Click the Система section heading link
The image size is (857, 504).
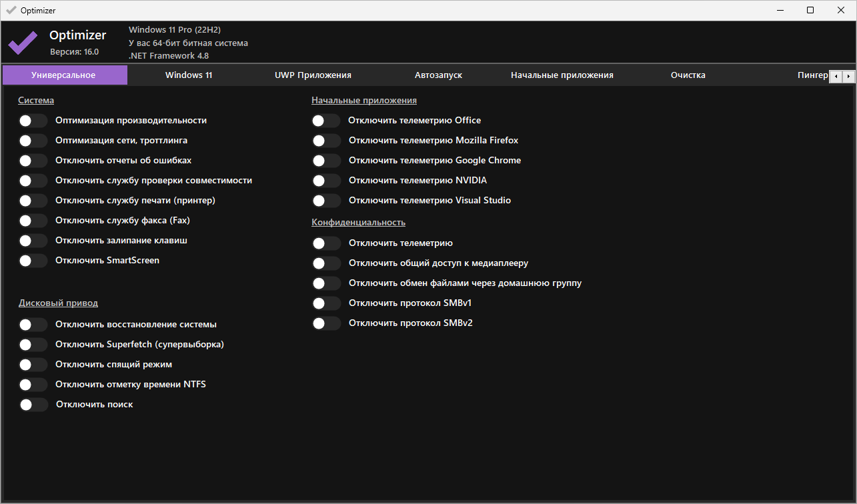pyautogui.click(x=36, y=101)
